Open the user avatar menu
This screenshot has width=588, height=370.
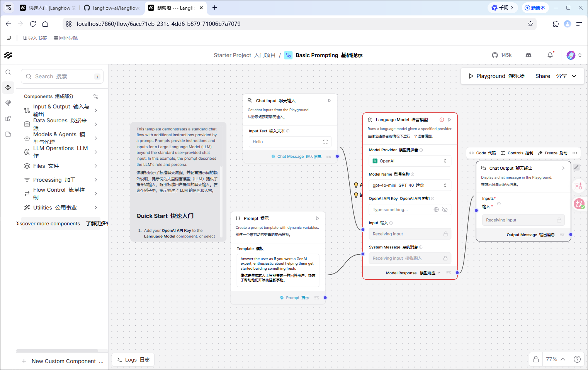574,55
